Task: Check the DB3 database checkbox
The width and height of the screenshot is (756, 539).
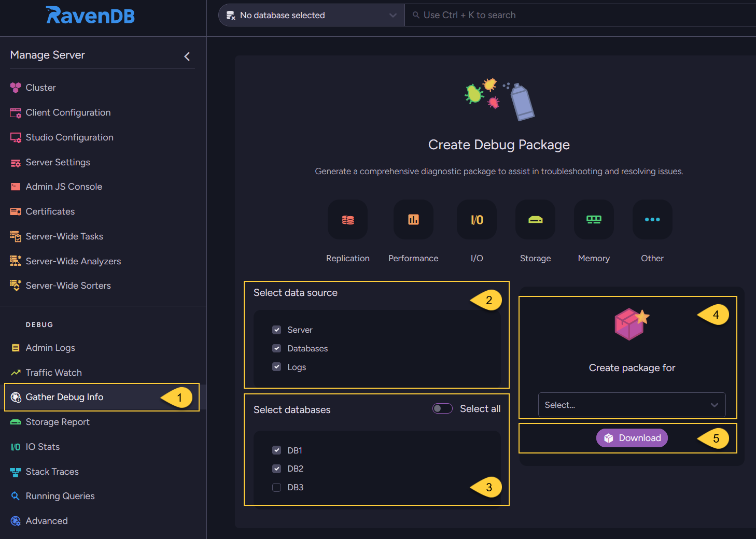Action: [x=277, y=487]
